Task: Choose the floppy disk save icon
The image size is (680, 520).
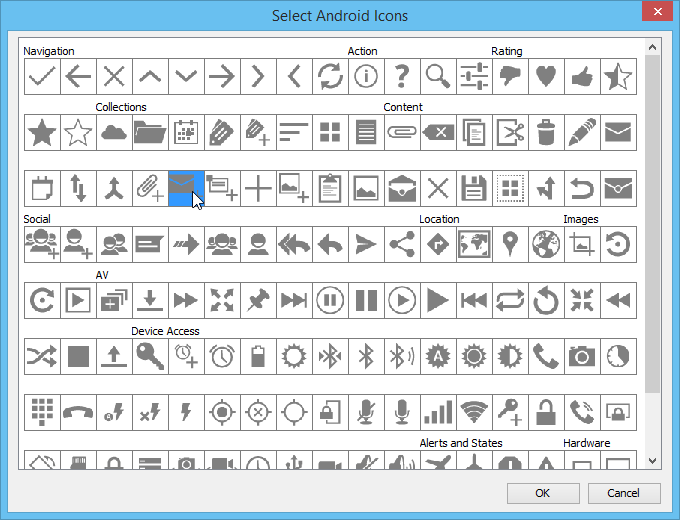Action: pyautogui.click(x=474, y=188)
